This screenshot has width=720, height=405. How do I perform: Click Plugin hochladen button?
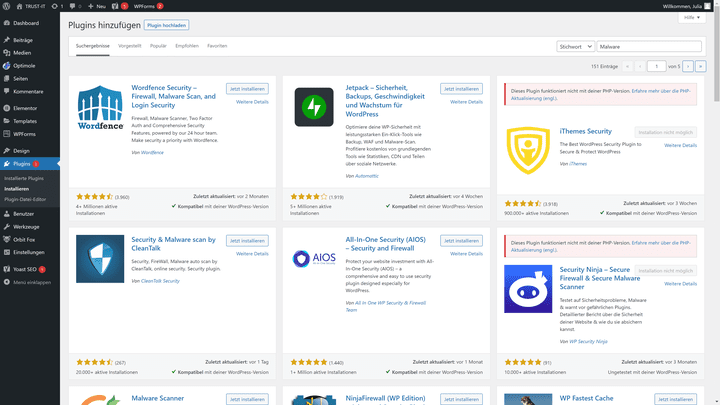coord(167,23)
